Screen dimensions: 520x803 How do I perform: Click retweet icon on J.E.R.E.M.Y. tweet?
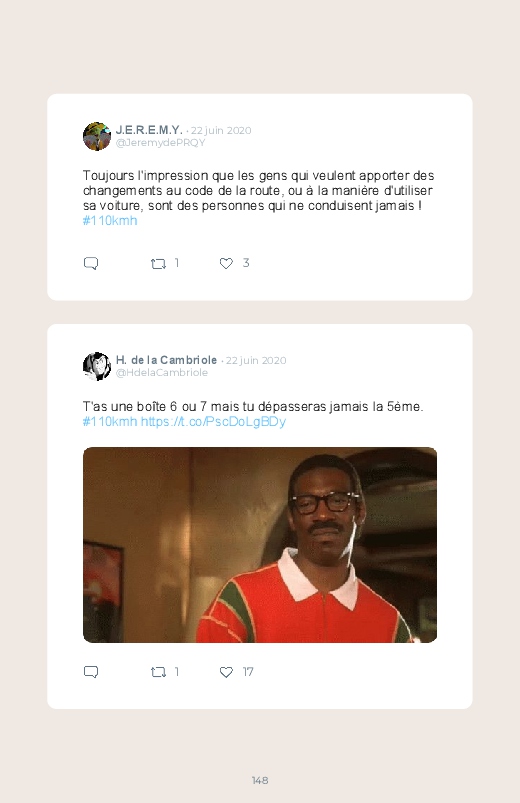(x=158, y=264)
